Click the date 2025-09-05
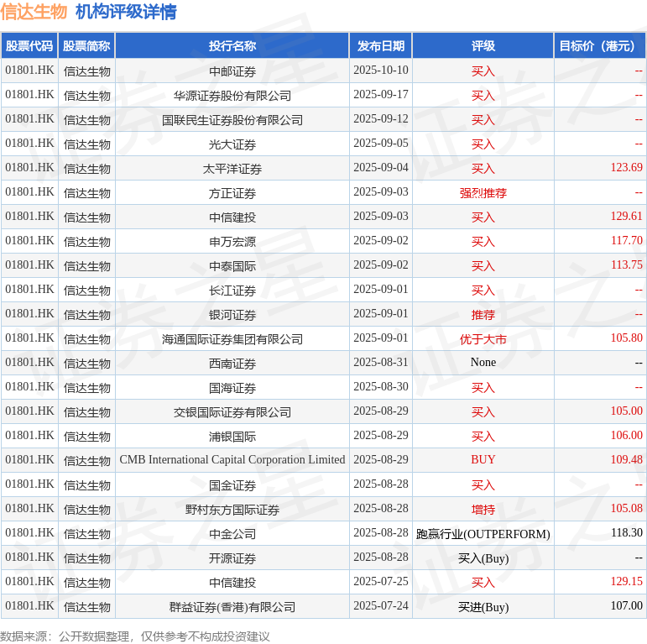This screenshot has width=647, height=644. (x=381, y=144)
